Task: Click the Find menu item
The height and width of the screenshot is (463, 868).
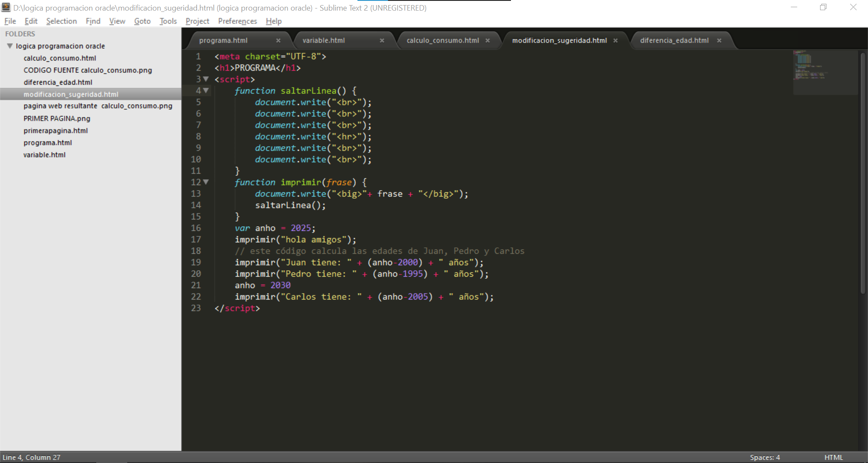Action: 92,21
